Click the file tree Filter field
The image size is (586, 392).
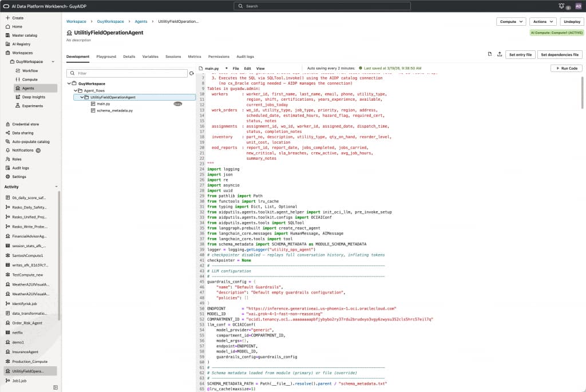(127, 73)
